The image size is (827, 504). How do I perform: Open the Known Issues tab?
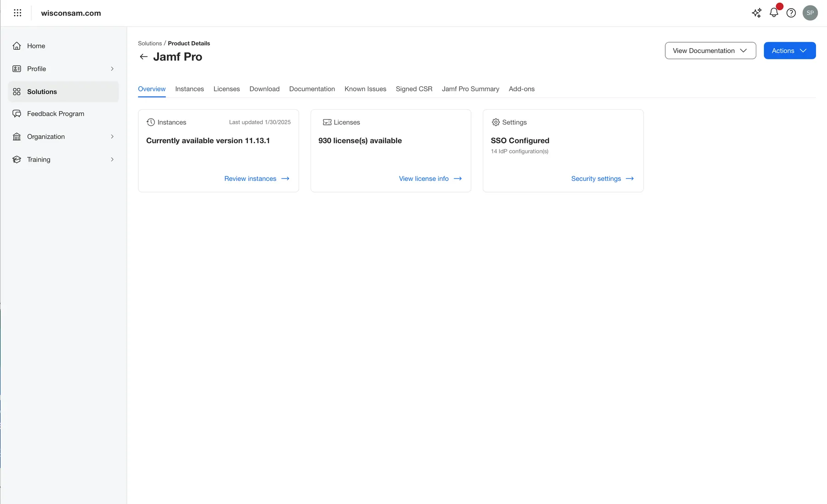(x=365, y=89)
